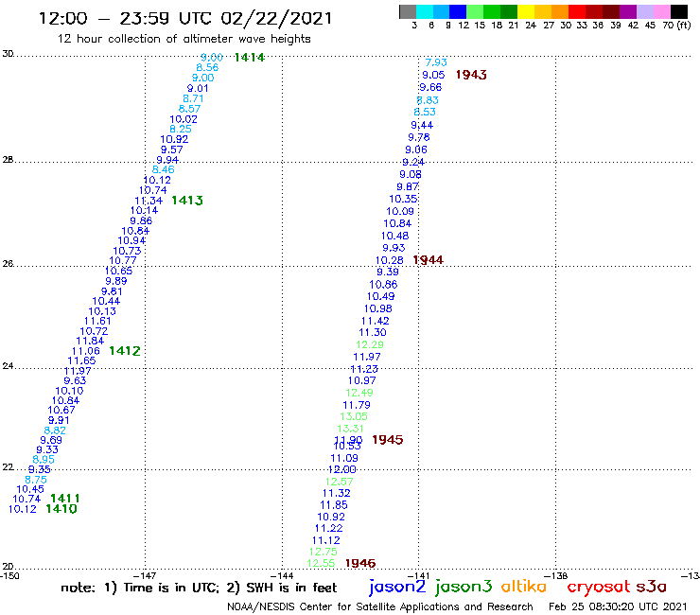Image resolution: width=700 pixels, height=615 pixels.
Task: Click the cyan 6 ft legend swatch
Action: [424, 11]
